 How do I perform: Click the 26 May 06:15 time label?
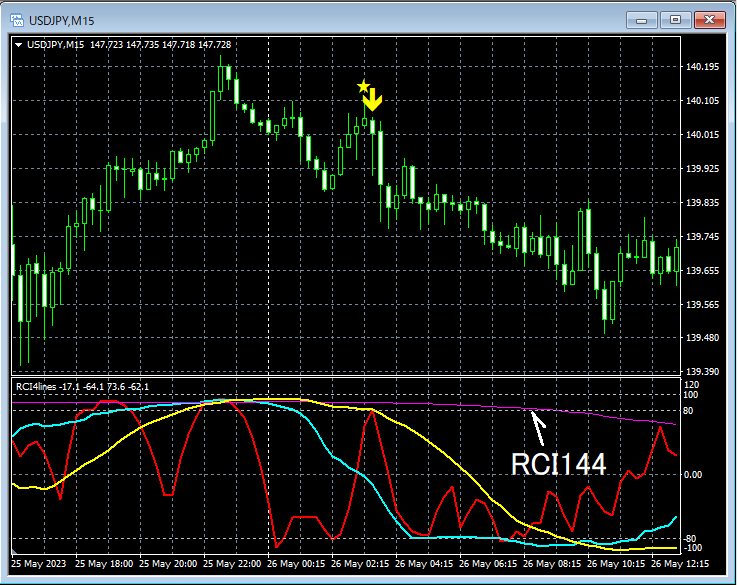[488, 563]
